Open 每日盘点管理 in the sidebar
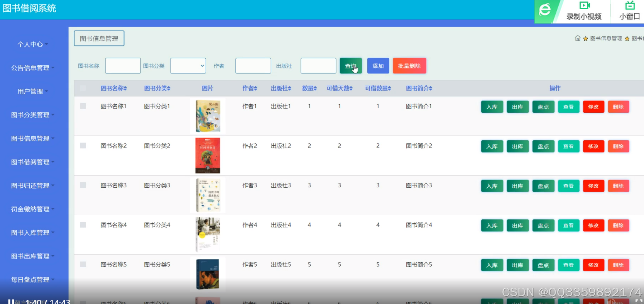Image resolution: width=644 pixels, height=304 pixels. pos(33,280)
